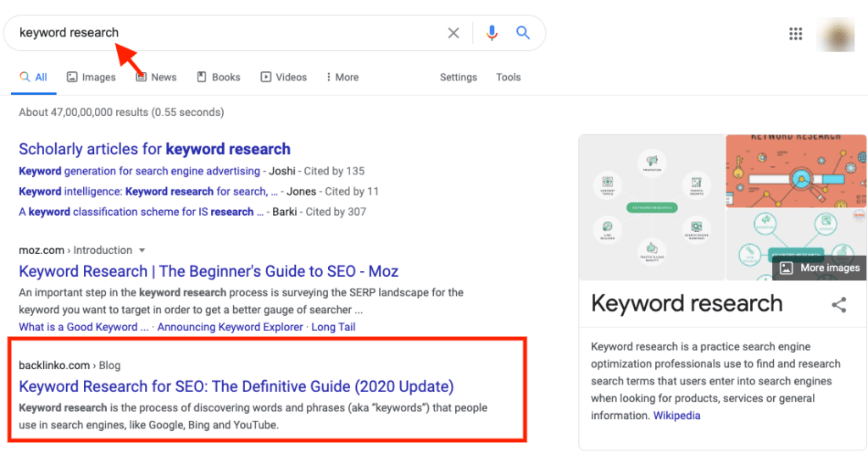
Task: Open Moz Beginner's Guide to SEO result
Action: click(x=209, y=272)
